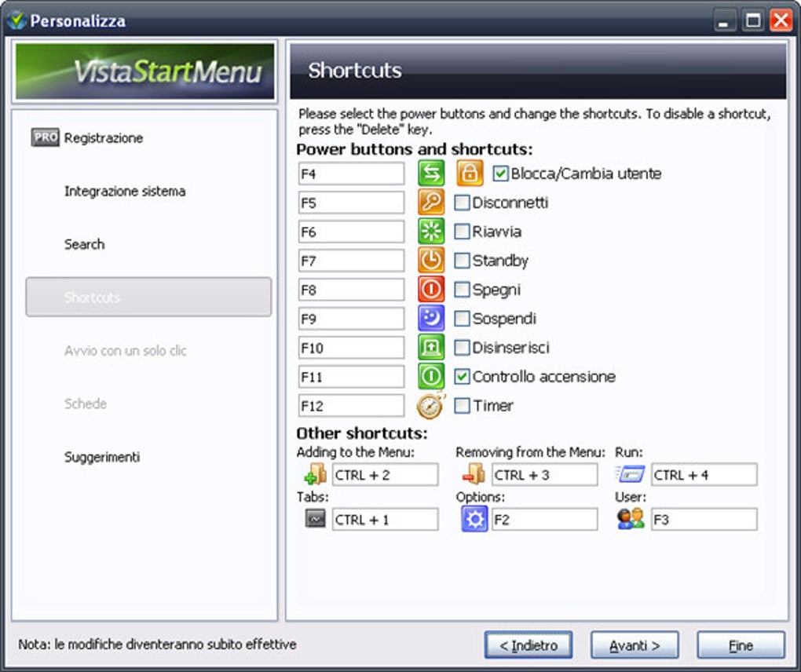
Task: Click the stopwatch Timer icon
Action: [431, 405]
